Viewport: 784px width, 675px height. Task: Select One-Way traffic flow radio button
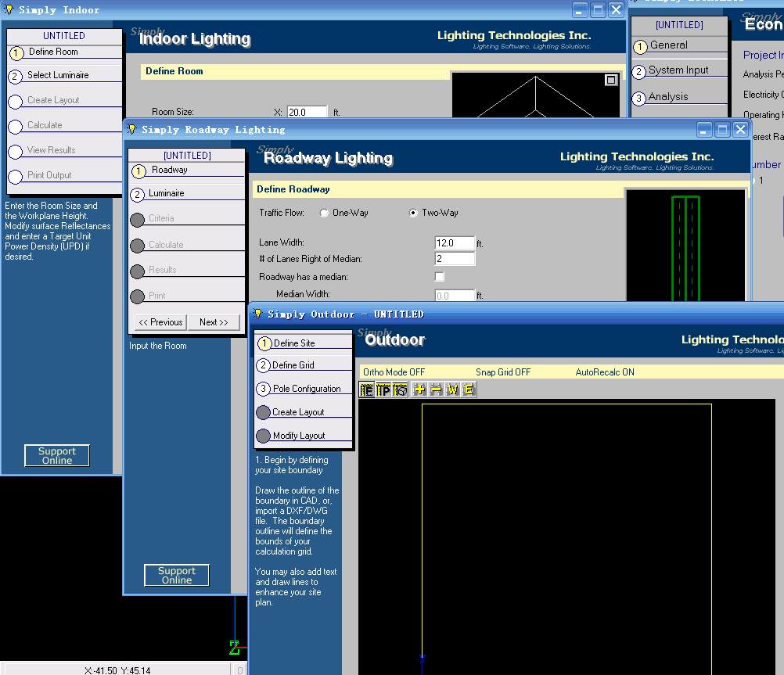coord(324,213)
